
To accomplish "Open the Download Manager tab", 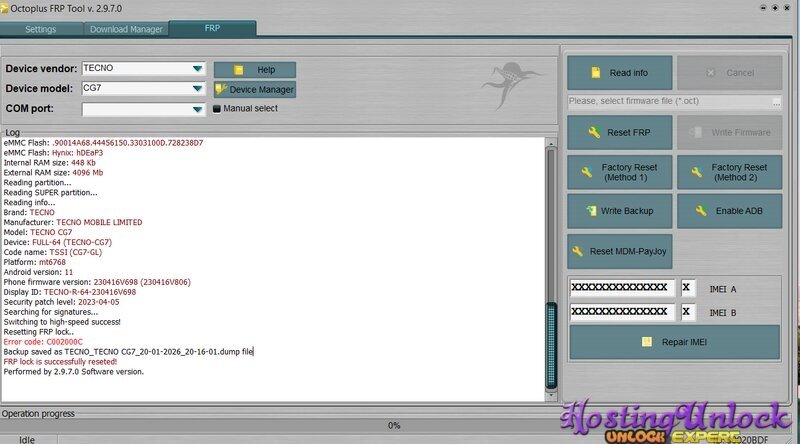I will click(x=126, y=29).
